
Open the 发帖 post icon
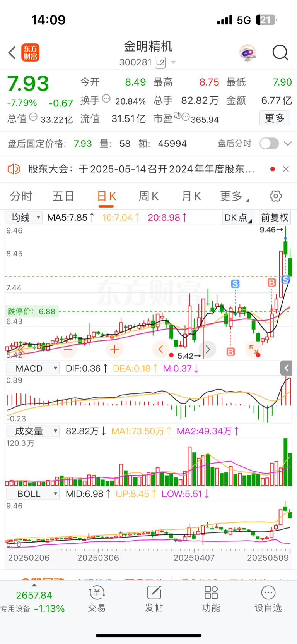(154, 599)
